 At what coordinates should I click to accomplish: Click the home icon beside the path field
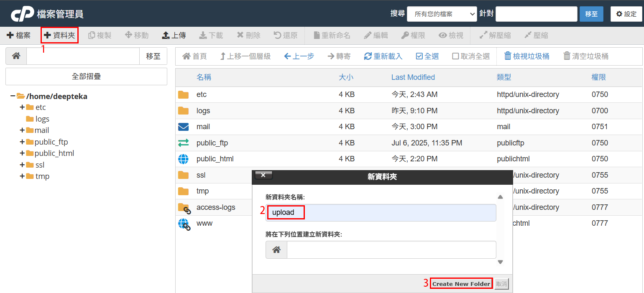(16, 56)
